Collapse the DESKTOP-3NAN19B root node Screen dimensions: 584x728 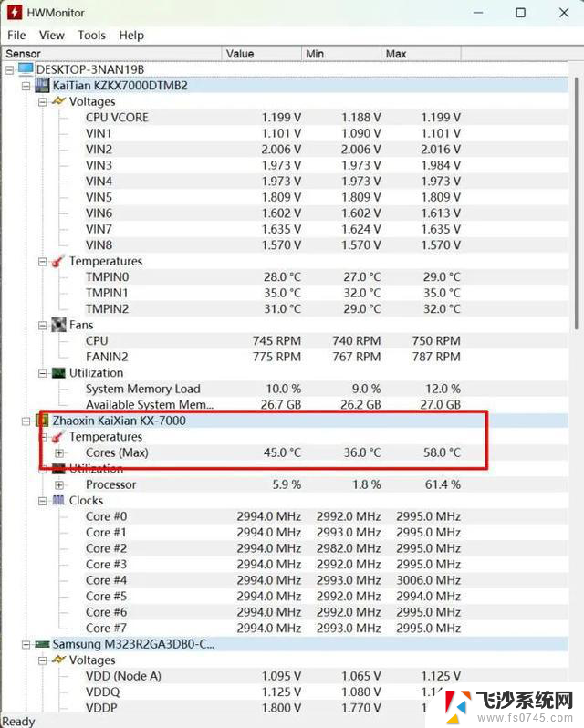click(10, 70)
